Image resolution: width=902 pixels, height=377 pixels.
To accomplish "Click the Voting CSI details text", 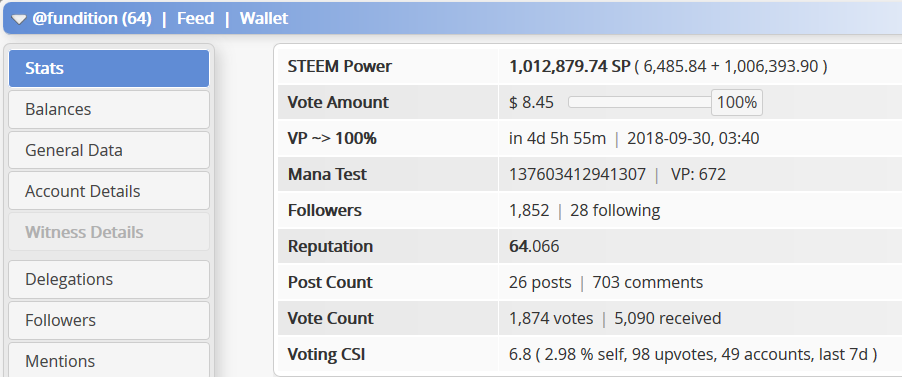I will [x=693, y=355].
